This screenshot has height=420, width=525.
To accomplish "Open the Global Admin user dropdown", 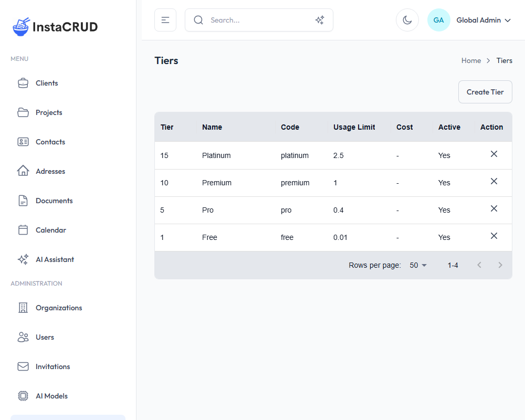I will (483, 20).
